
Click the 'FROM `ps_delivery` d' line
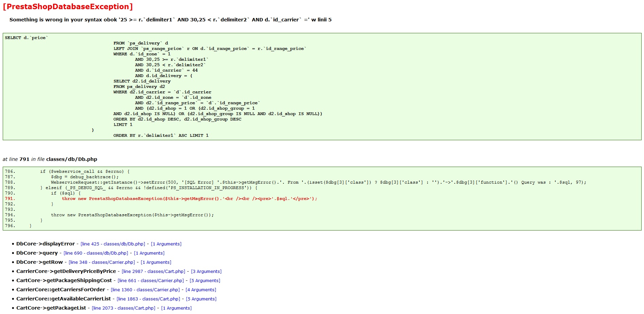point(141,43)
